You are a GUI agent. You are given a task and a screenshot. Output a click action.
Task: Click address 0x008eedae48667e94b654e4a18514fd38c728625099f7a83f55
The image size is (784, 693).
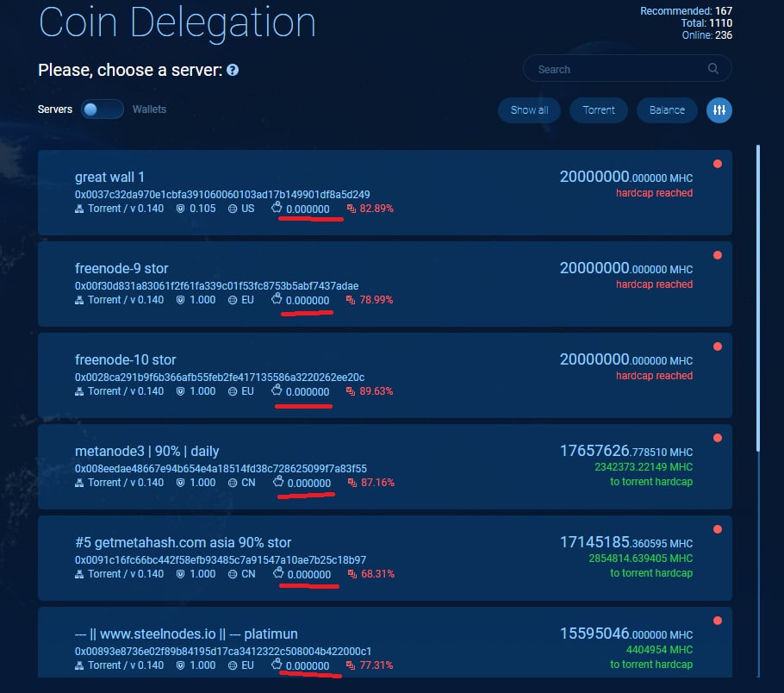(x=221, y=468)
